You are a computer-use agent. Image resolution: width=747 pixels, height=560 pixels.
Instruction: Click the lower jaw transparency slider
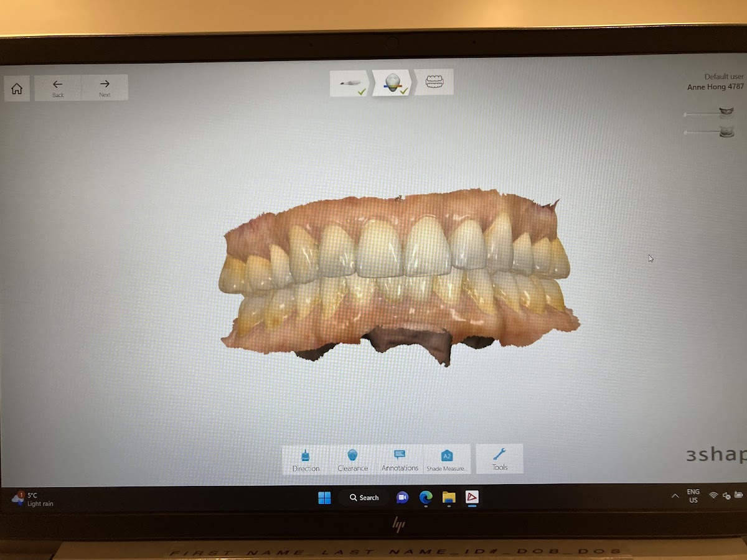[x=700, y=133]
